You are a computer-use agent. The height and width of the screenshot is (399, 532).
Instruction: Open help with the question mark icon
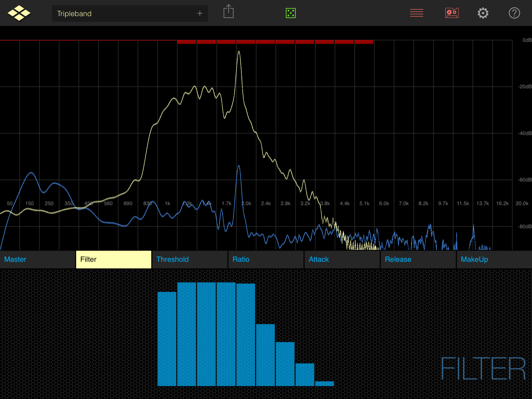[x=514, y=13]
